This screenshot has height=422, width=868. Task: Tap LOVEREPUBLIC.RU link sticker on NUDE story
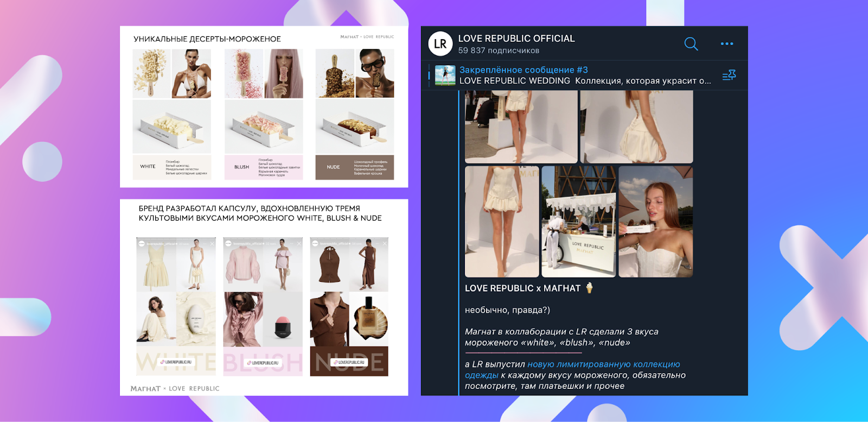pyautogui.click(x=349, y=362)
